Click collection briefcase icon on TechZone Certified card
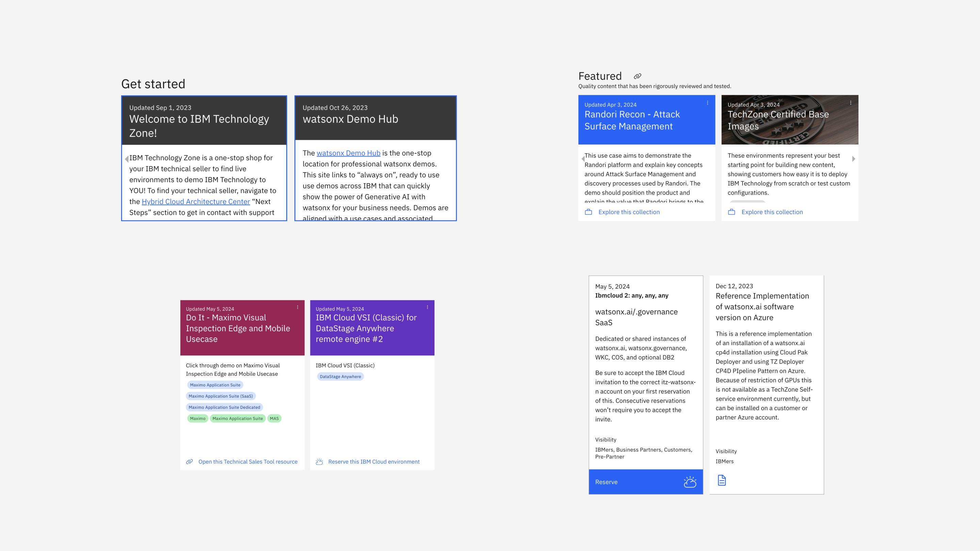This screenshot has width=980, height=551. click(732, 212)
